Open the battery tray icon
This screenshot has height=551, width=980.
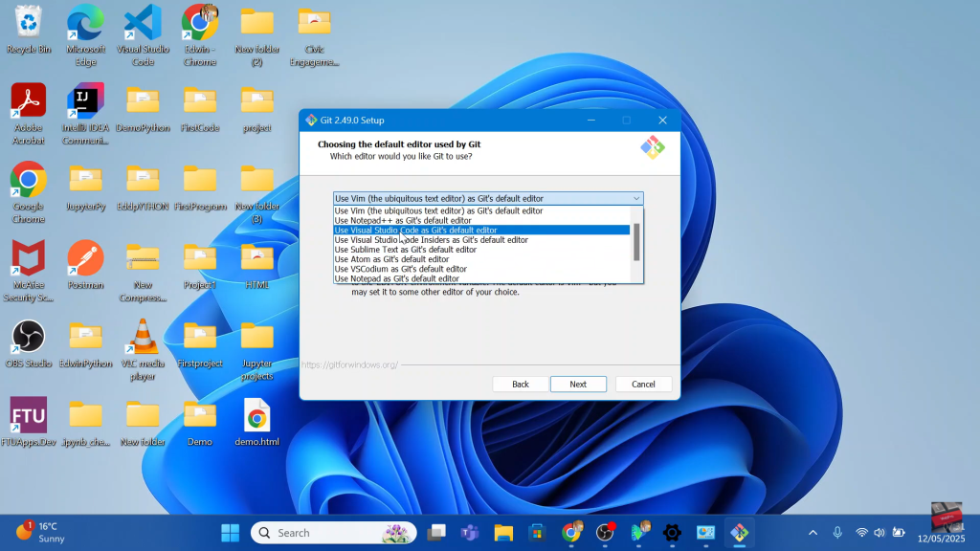(x=899, y=532)
